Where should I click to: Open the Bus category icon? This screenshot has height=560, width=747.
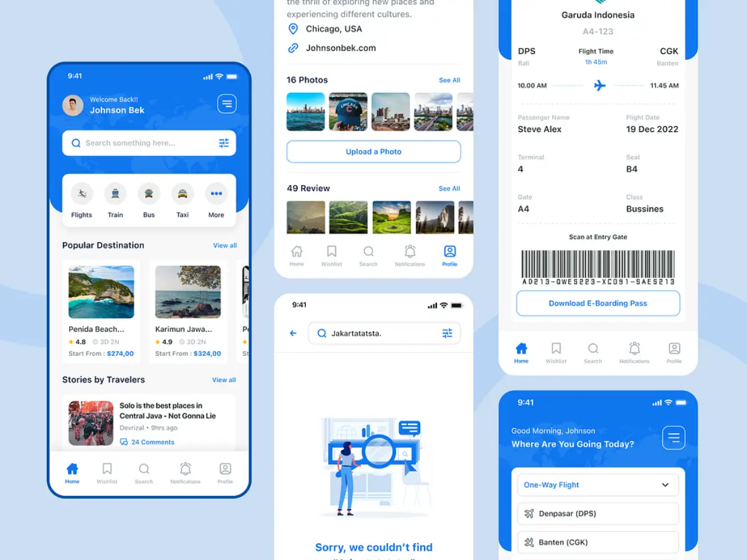(149, 194)
